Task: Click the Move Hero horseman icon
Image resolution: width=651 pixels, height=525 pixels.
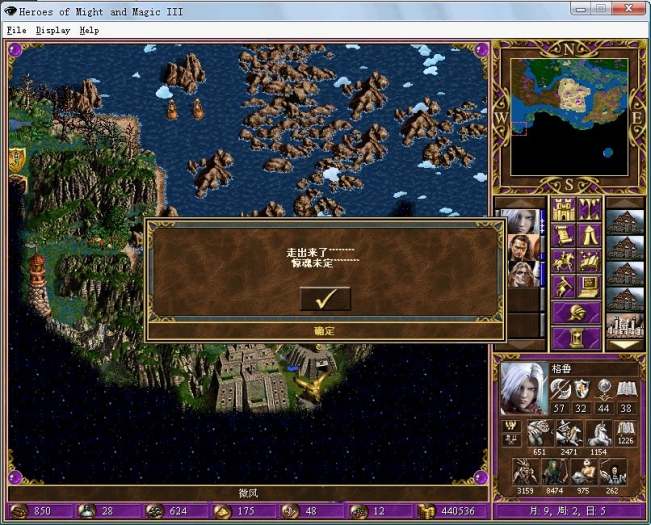Action: [563, 262]
